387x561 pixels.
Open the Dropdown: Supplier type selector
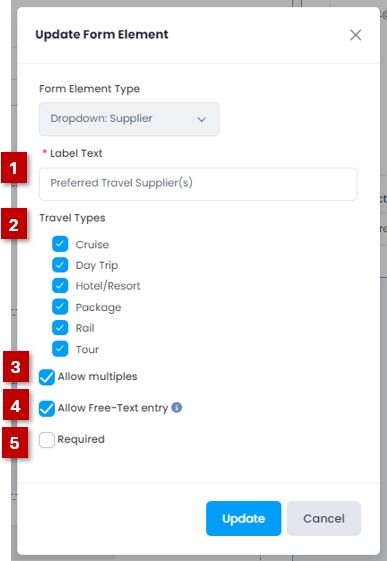point(129,119)
